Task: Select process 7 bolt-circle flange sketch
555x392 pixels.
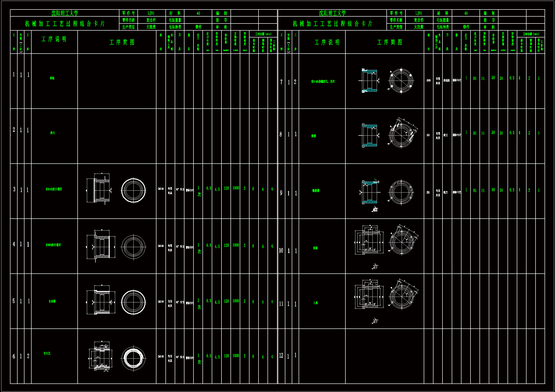Action: (401, 81)
